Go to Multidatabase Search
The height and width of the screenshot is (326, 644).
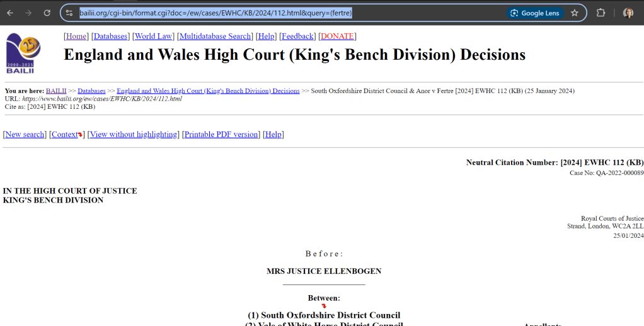point(215,37)
